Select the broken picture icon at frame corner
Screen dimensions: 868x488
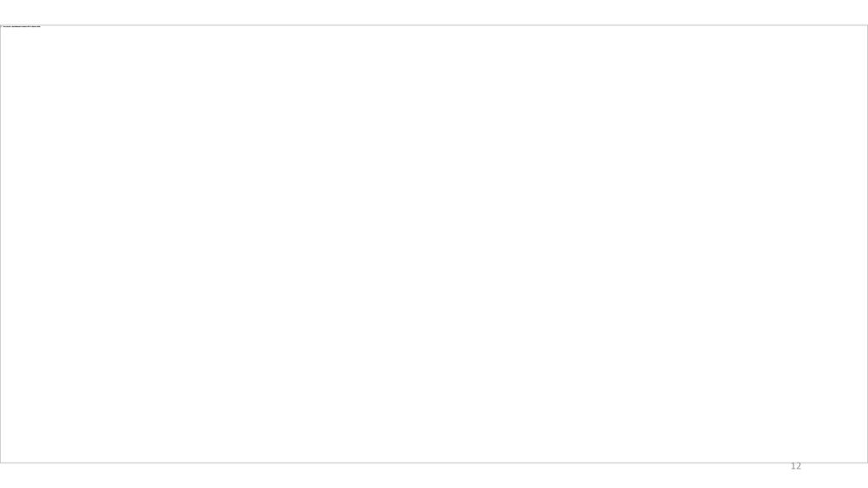pyautogui.click(x=2, y=26)
